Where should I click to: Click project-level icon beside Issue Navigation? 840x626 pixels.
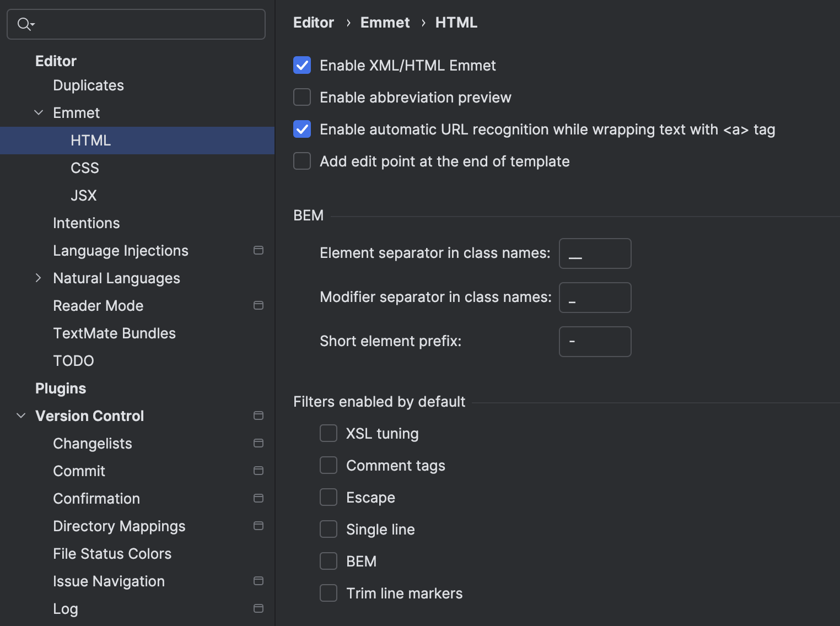point(258,581)
